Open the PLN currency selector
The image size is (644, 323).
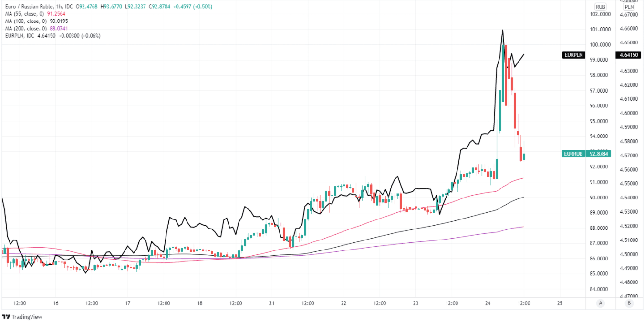click(629, 7)
